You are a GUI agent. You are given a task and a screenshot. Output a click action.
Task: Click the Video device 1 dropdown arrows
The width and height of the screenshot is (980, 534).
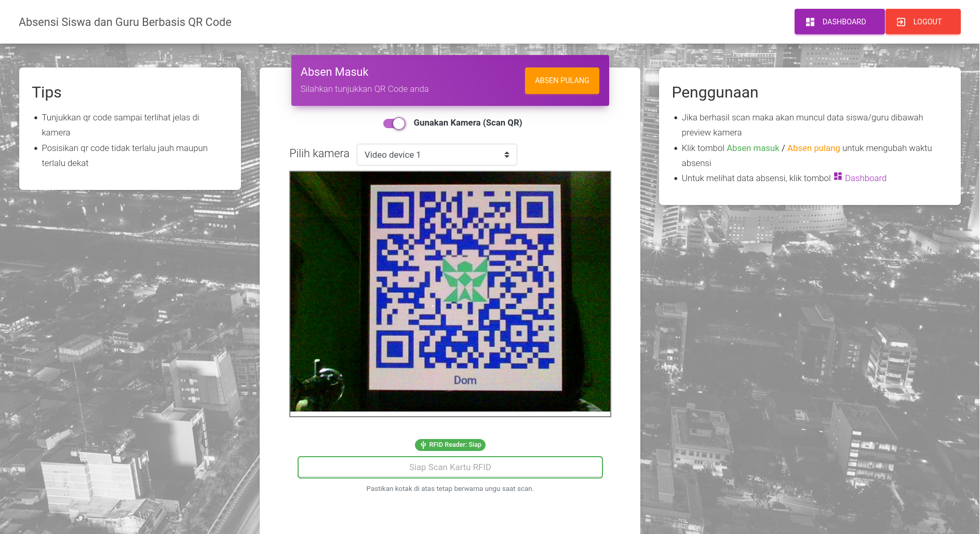[507, 155]
